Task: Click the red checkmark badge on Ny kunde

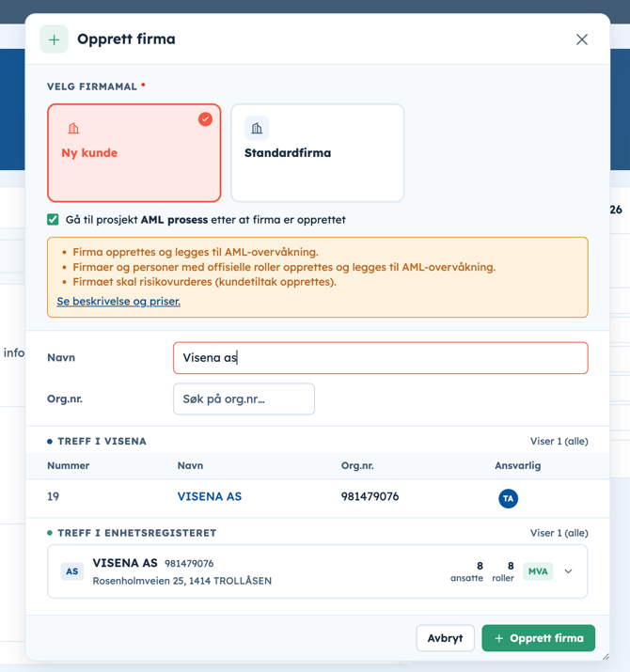Action: [x=205, y=119]
